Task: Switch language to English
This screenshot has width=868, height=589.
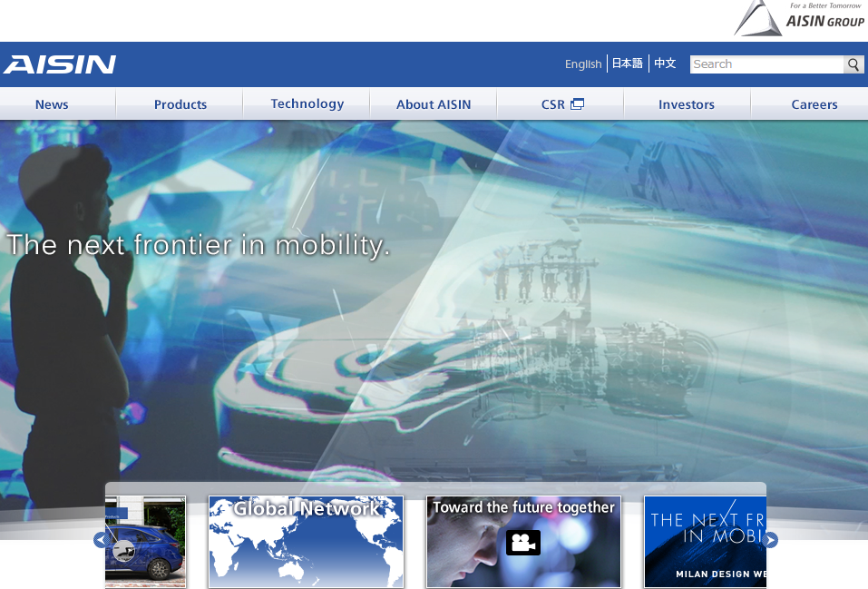Action: coord(583,64)
